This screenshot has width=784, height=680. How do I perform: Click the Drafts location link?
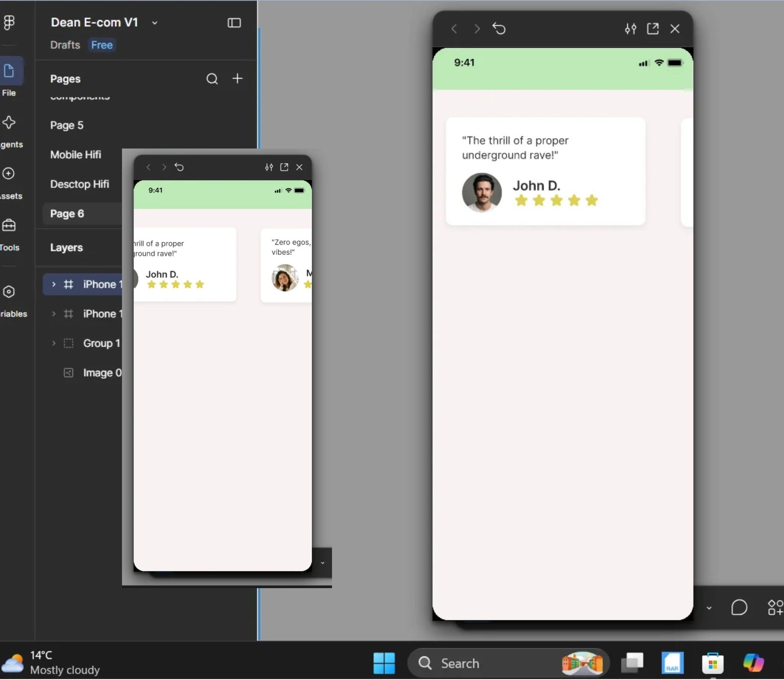[65, 45]
